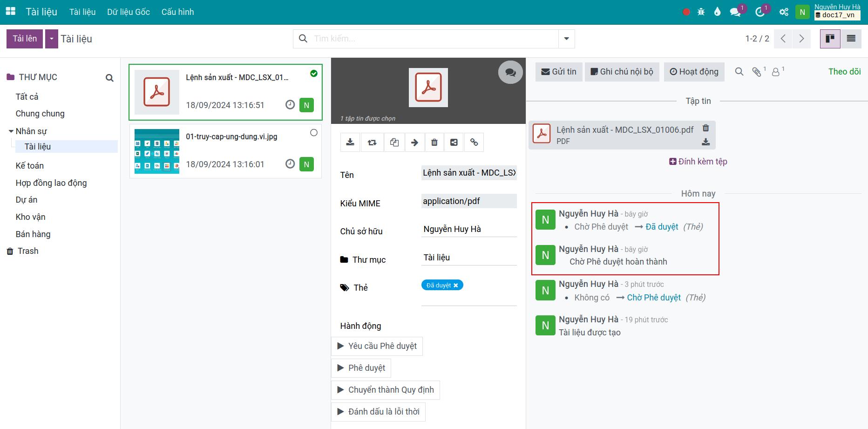This screenshot has width=868, height=429.
Task: Run the Yêu cầu Phê duyệt action
Action: pyautogui.click(x=377, y=346)
